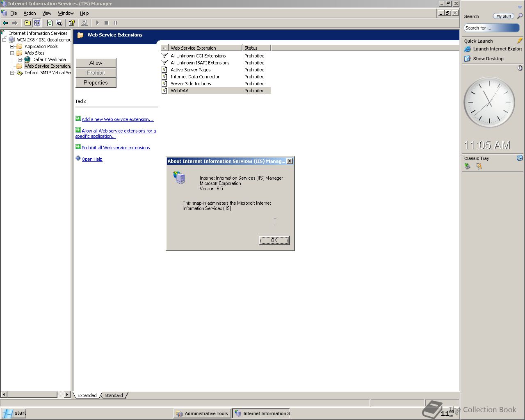Click the Server Side Includes row icon
Screen dimensions: 525x420
click(x=164, y=84)
